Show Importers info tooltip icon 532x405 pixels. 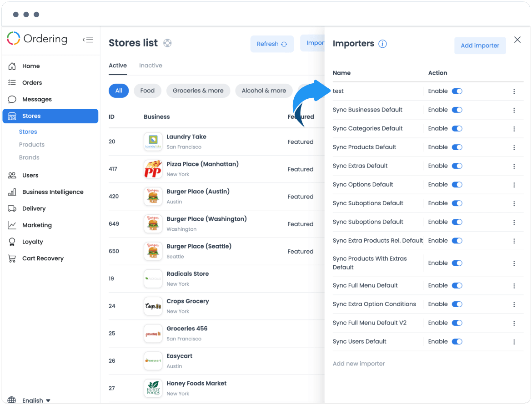[382, 44]
